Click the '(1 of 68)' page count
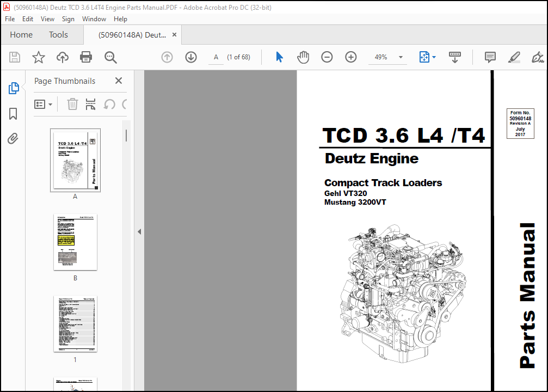The height and width of the screenshot is (392, 548). pyautogui.click(x=238, y=57)
